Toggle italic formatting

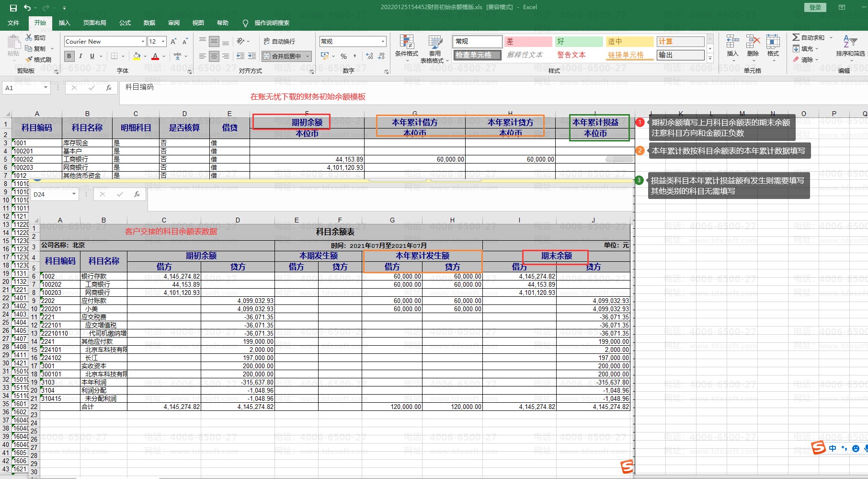(x=80, y=56)
